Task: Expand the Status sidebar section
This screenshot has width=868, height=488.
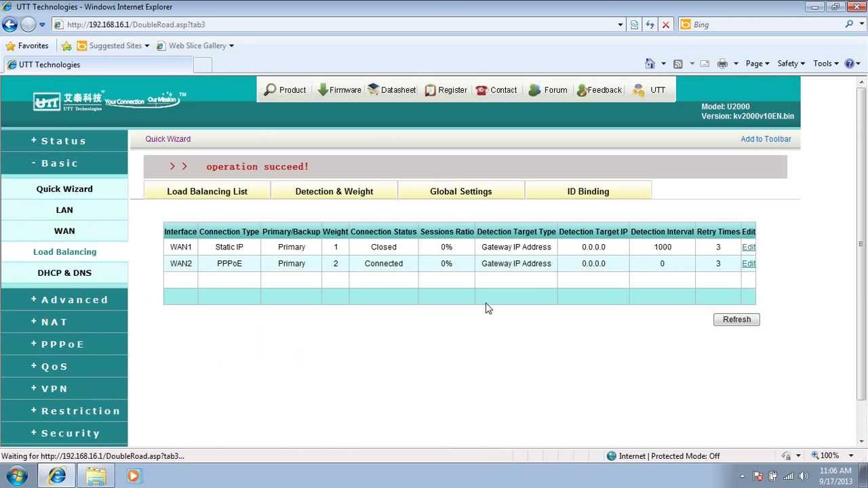Action: [x=64, y=141]
